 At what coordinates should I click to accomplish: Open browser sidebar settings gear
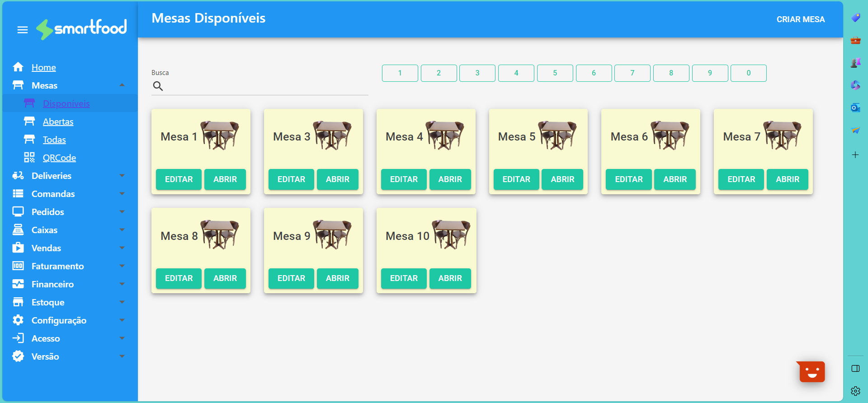click(x=855, y=391)
